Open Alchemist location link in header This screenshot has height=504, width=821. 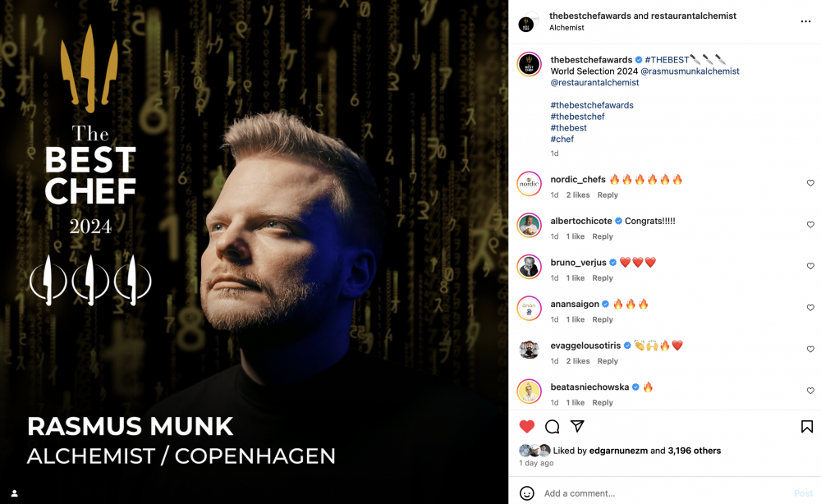[x=566, y=28]
